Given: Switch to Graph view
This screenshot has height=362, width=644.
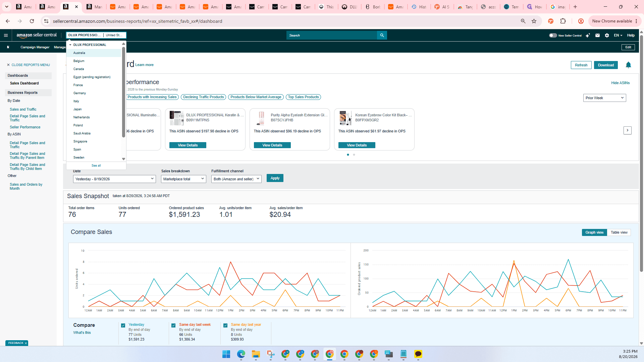Looking at the screenshot, I should 594,232.
